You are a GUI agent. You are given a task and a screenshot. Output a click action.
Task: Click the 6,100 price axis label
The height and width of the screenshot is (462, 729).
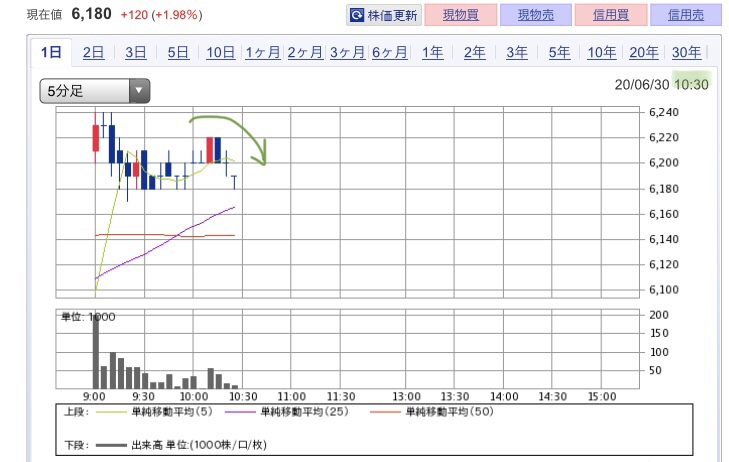coord(664,290)
